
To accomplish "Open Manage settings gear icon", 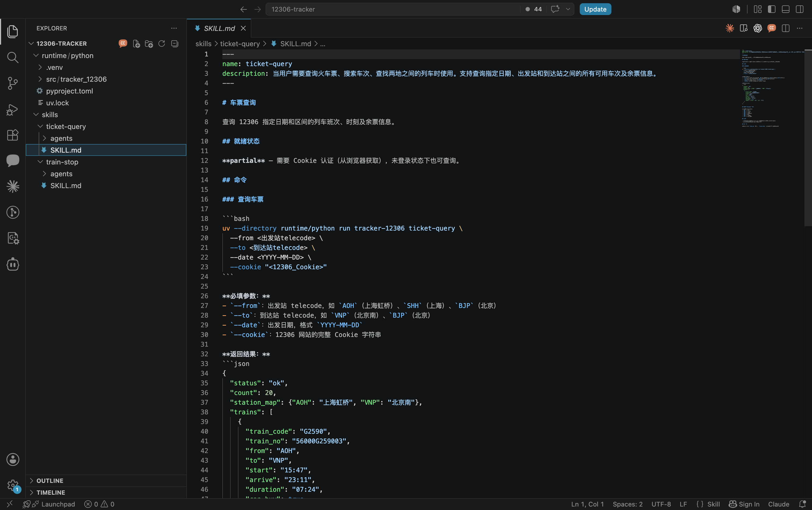I will pyautogui.click(x=13, y=486).
